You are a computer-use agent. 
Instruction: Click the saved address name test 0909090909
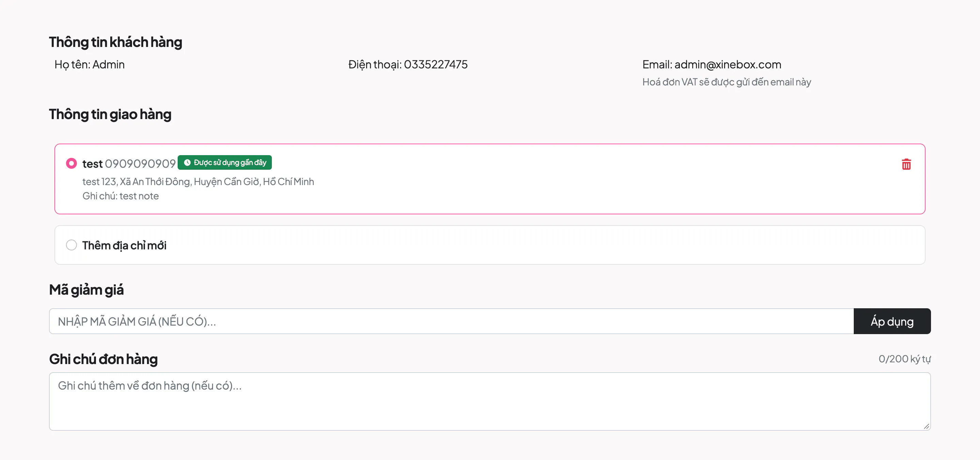point(129,164)
